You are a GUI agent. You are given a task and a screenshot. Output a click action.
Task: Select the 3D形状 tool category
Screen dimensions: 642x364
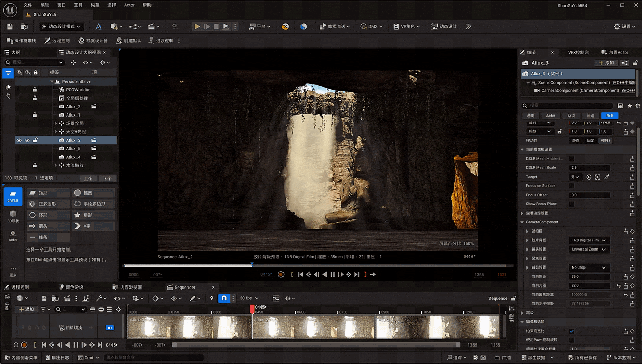(13, 216)
